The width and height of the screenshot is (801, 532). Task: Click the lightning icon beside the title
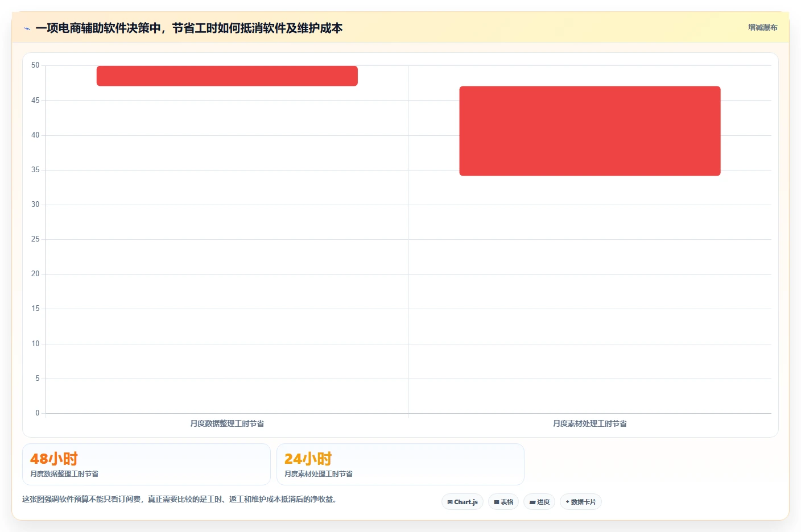click(x=27, y=28)
